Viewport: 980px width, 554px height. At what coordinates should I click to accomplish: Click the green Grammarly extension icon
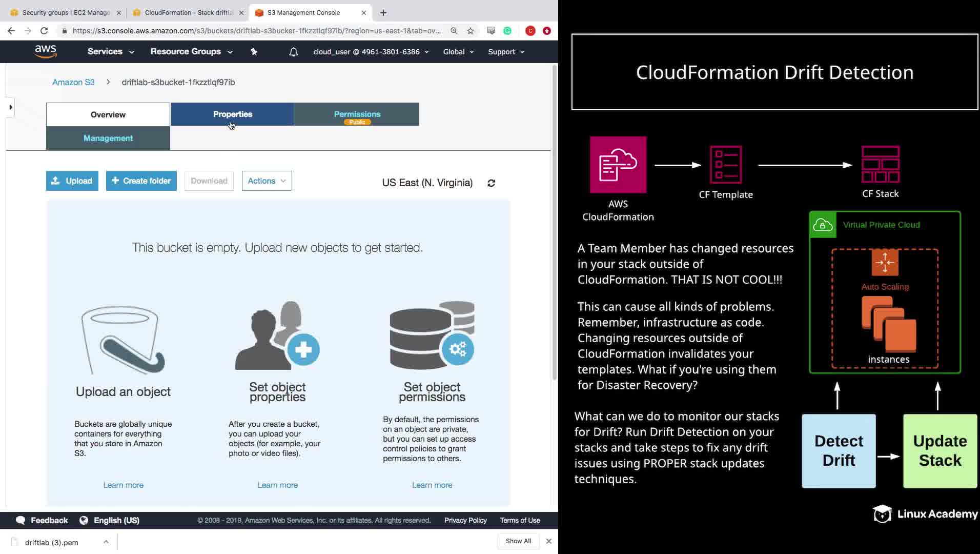(x=507, y=31)
